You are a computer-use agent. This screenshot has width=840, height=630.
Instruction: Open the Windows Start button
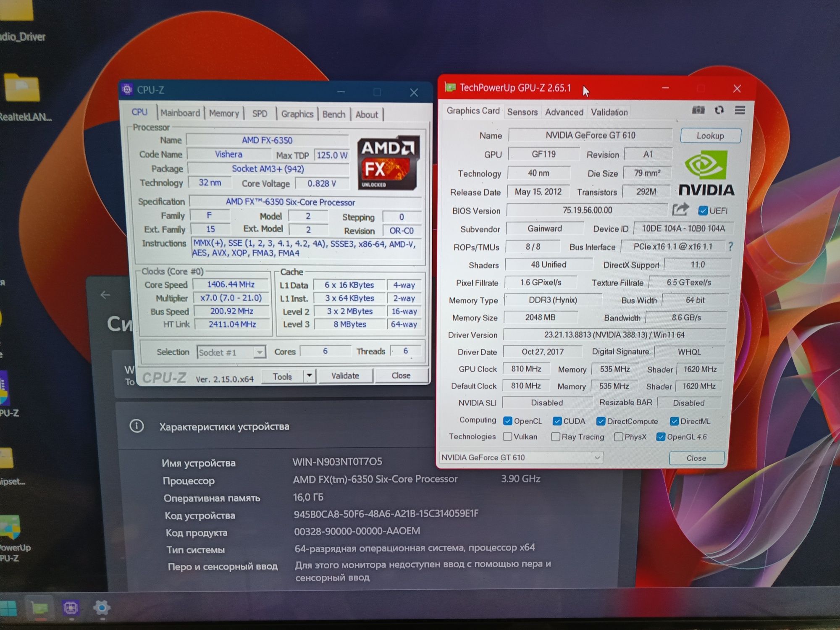pyautogui.click(x=8, y=609)
